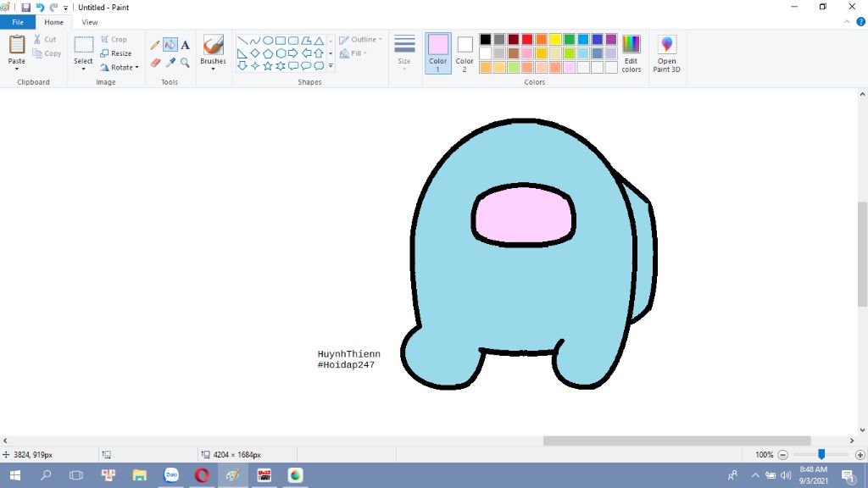
Task: Select the Pencil tool
Action: tap(155, 45)
